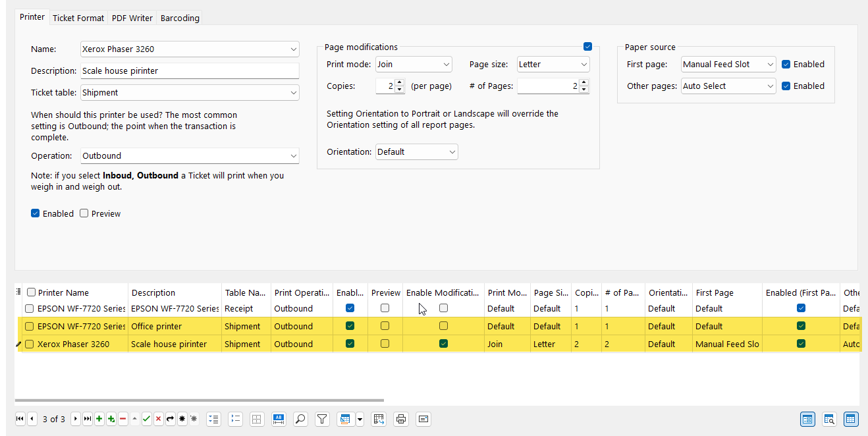Image resolution: width=868 pixels, height=436 pixels.
Task: Open the Barcoding tab
Action: [x=180, y=18]
